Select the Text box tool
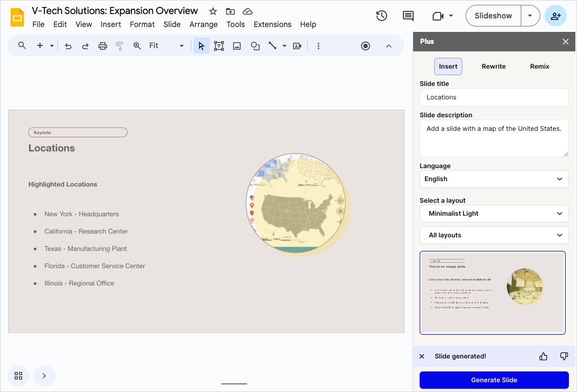The image size is (577, 392). click(x=219, y=46)
